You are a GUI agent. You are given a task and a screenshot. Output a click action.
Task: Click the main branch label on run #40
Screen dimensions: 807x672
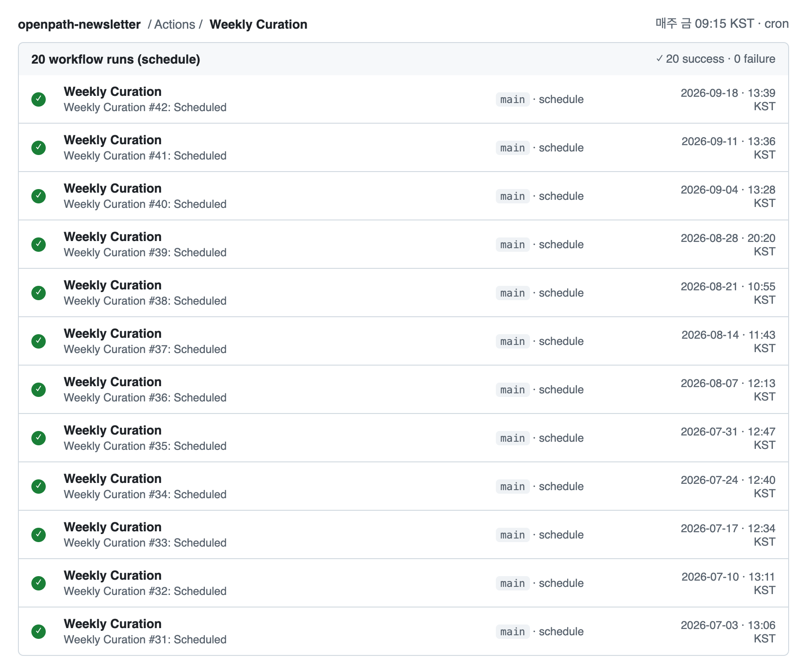(512, 196)
